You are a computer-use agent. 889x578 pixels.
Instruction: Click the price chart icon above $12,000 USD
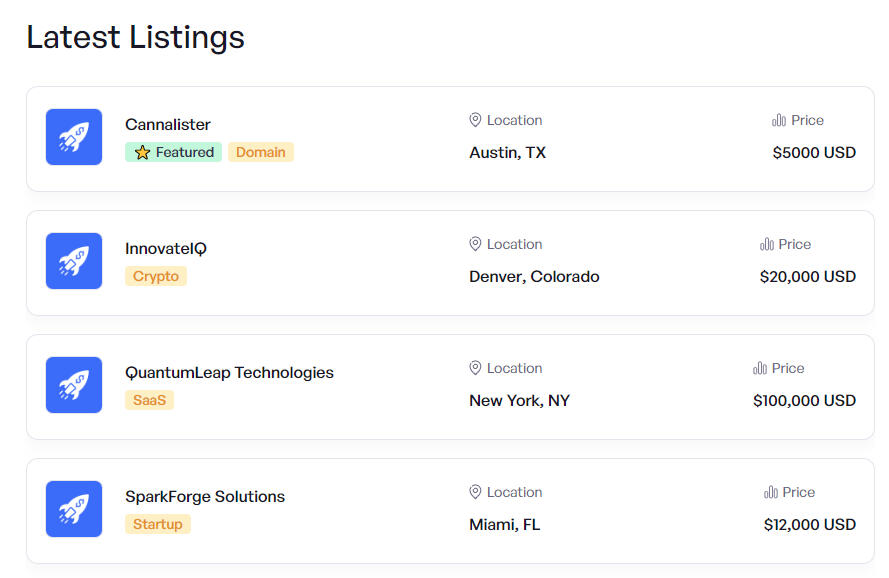coord(771,492)
